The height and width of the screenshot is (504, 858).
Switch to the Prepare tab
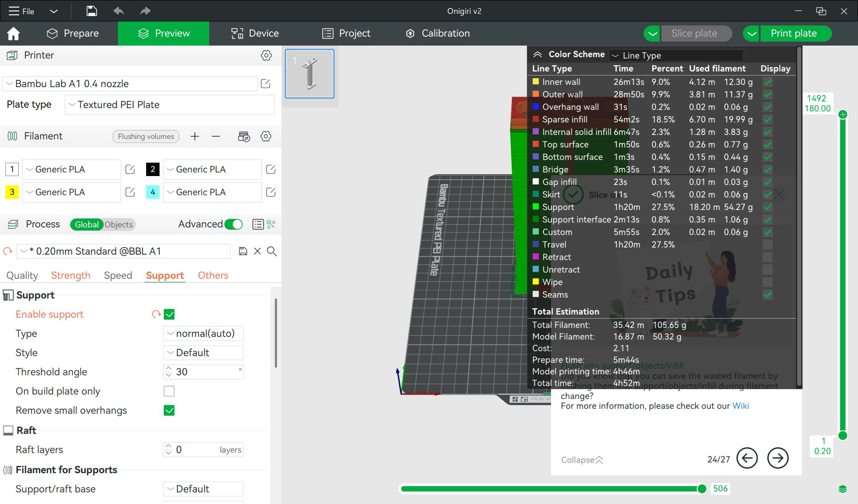73,34
